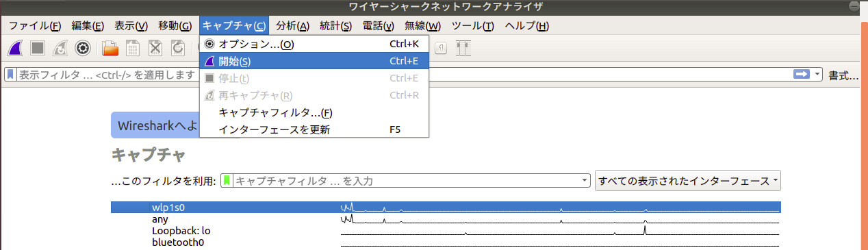Expand the display filter history dropdown arrow
The width and height of the screenshot is (868, 250).
click(x=817, y=75)
